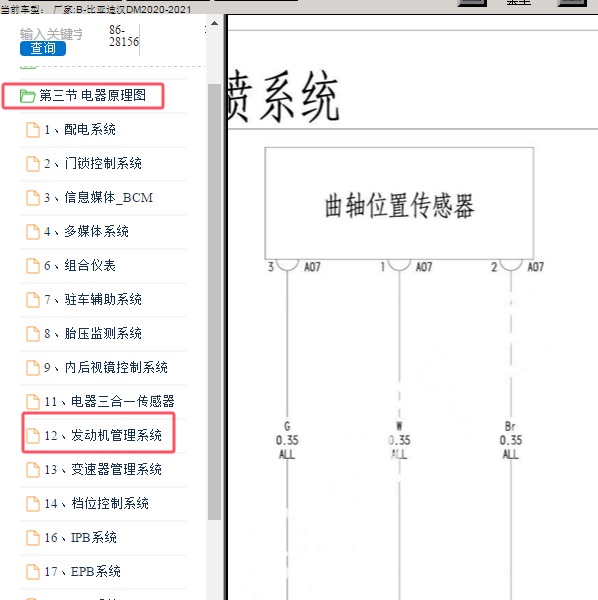Click the page icon beside EPB系统
This screenshot has width=598, height=600.
pyautogui.click(x=33, y=572)
